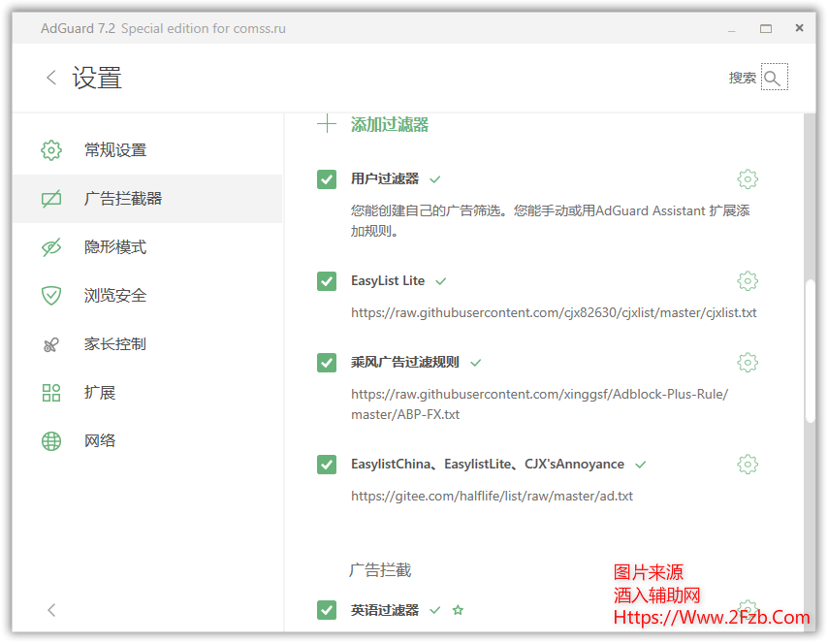Click the EasylistChina、EasylistLite、CJX'sAnnoyance title
The width and height of the screenshot is (828, 644).
(x=488, y=465)
